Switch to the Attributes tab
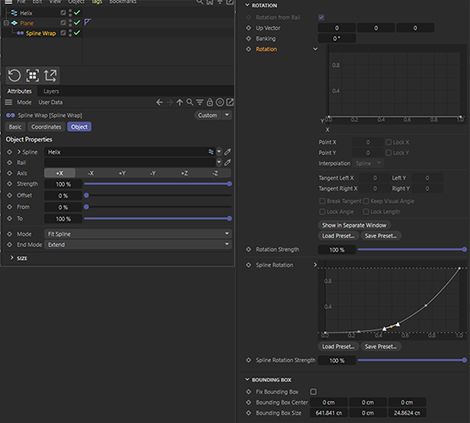 pos(19,91)
